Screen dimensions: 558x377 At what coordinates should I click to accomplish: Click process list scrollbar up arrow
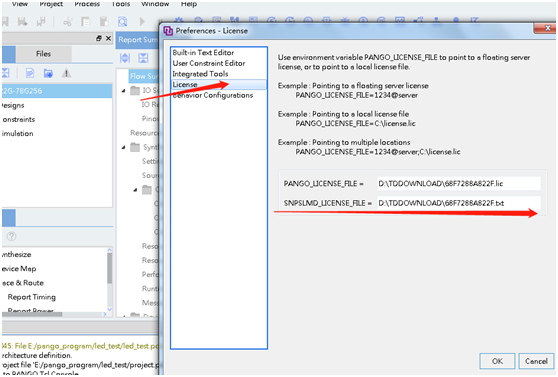[110, 250]
